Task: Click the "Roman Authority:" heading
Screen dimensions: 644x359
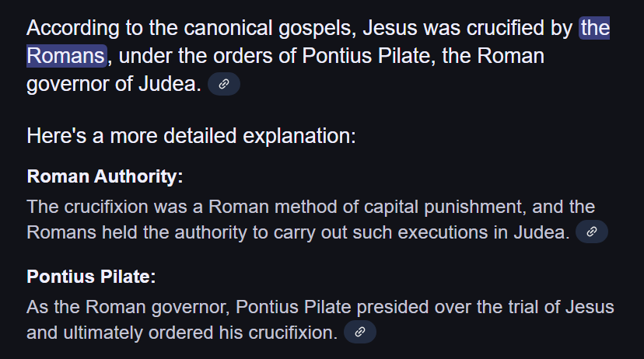Action: [105, 176]
